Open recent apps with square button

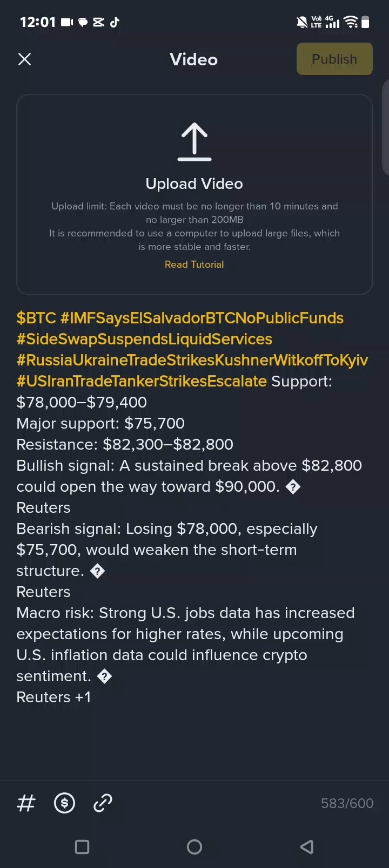click(82, 846)
